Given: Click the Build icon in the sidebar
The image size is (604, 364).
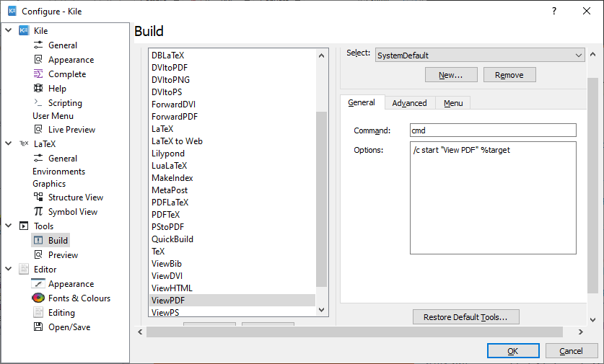Looking at the screenshot, I should click(38, 240).
